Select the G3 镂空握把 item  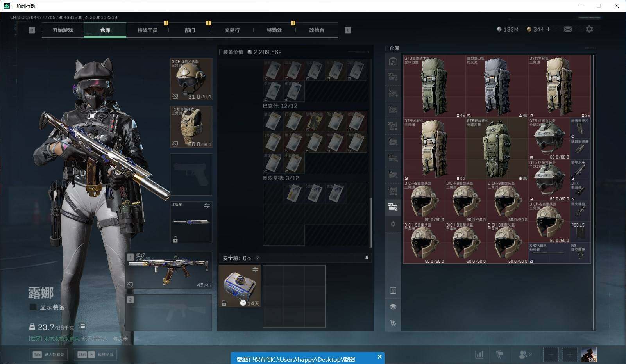click(580, 253)
